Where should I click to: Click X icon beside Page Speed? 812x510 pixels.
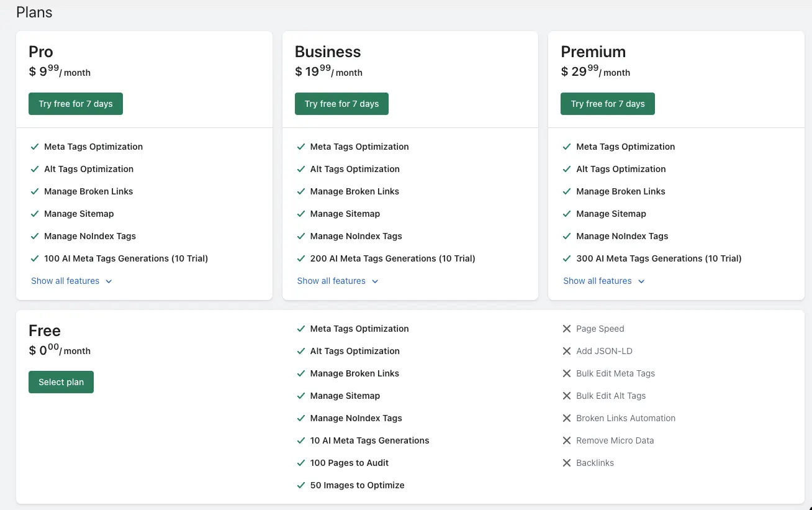coord(567,329)
